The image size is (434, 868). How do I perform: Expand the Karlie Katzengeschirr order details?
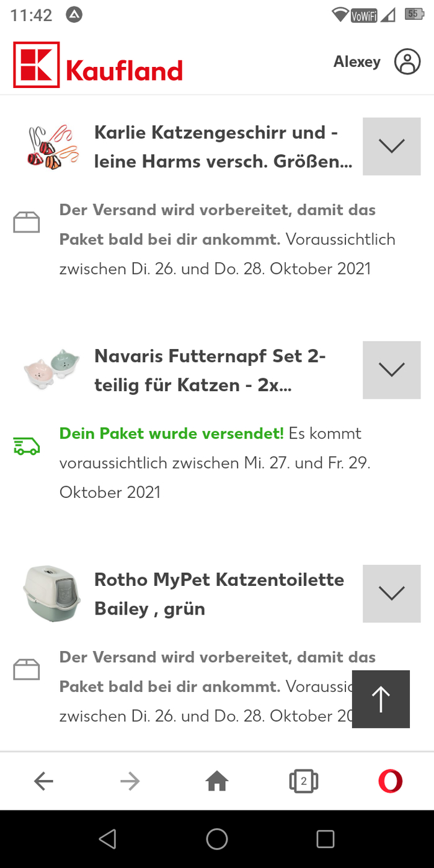coord(392,146)
